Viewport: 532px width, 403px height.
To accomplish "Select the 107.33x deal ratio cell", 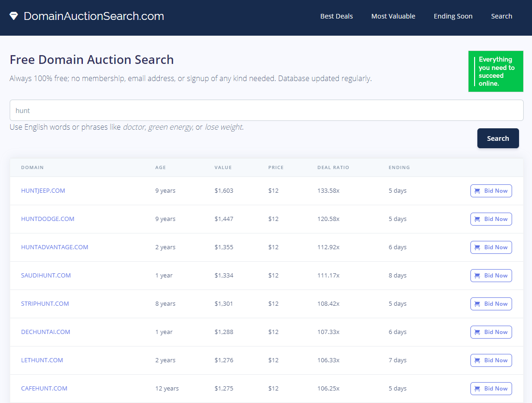I will 328,332.
